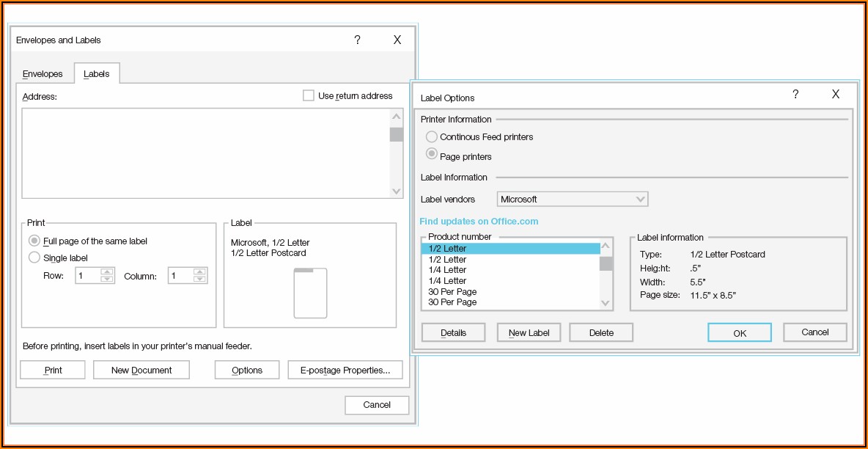Select the Labels tab
Image resolution: width=868 pixels, height=449 pixels.
click(x=97, y=73)
